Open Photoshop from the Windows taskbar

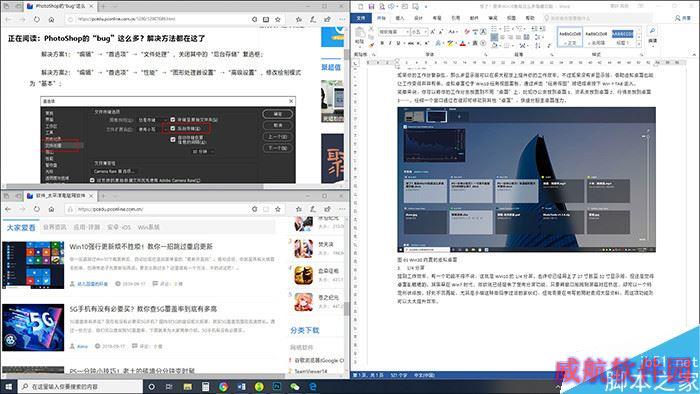click(x=277, y=386)
